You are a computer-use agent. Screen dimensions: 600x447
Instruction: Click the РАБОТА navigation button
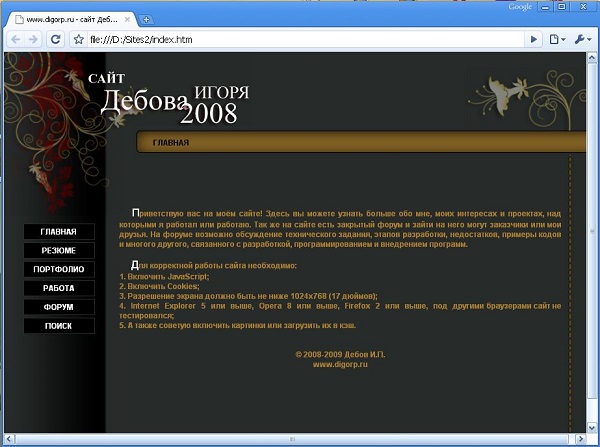click(x=59, y=288)
